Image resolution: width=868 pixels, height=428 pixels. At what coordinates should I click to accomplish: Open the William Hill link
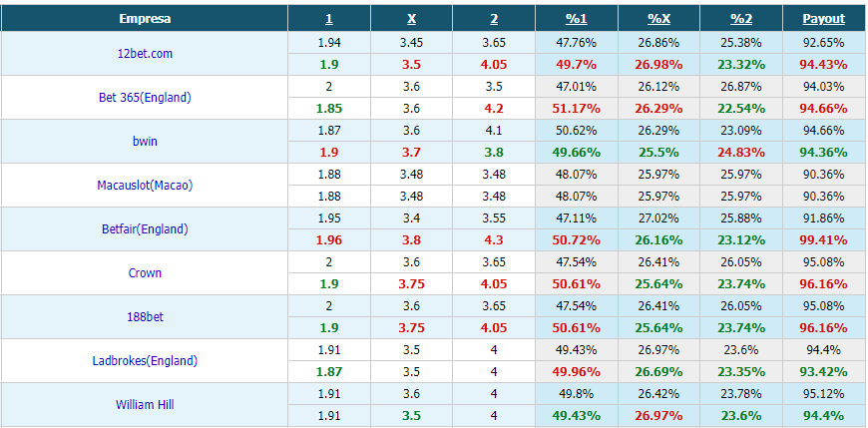(x=145, y=405)
